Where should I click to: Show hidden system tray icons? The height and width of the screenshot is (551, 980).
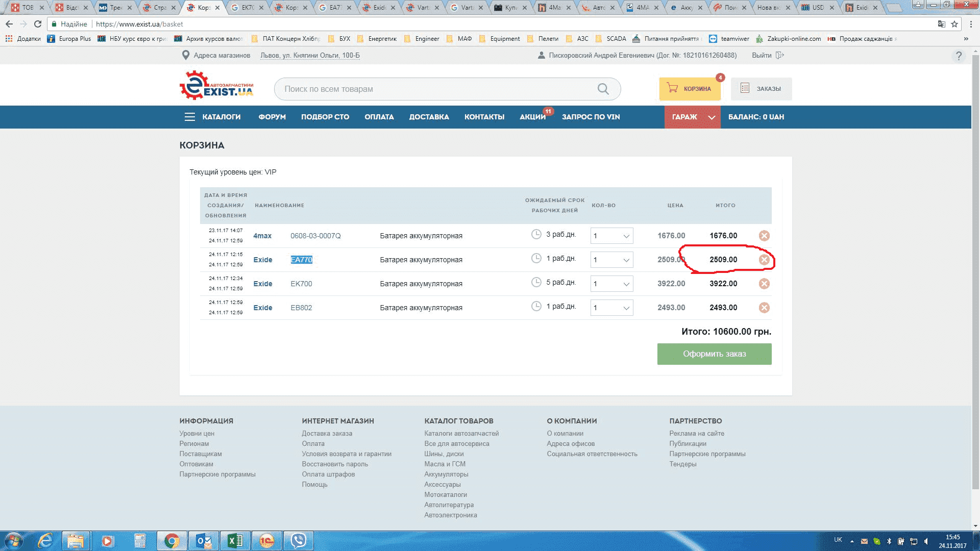click(x=851, y=541)
